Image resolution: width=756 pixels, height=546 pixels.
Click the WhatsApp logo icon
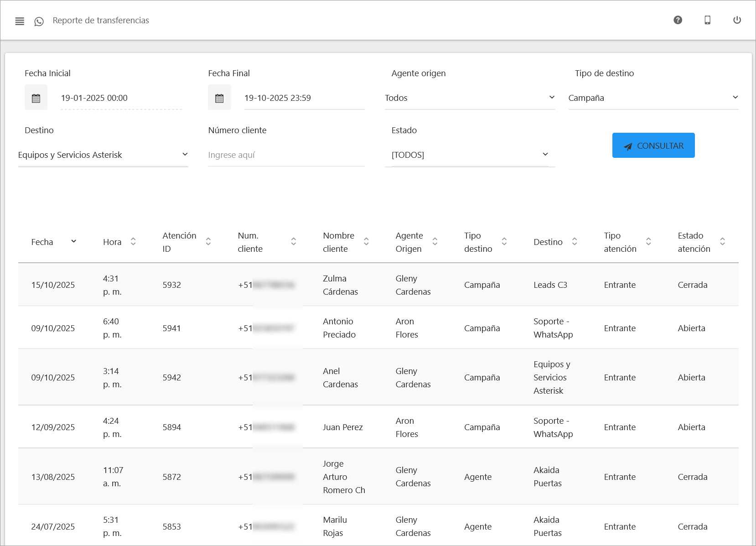(39, 21)
